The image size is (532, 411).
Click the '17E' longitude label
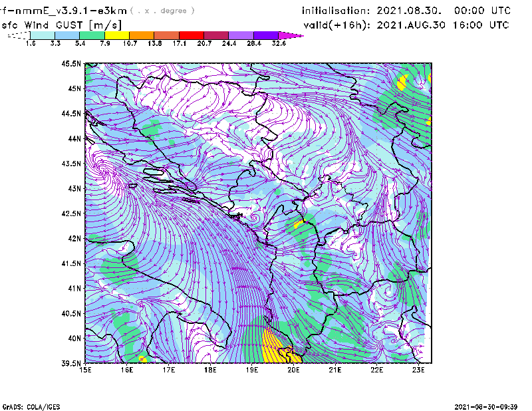click(x=169, y=370)
